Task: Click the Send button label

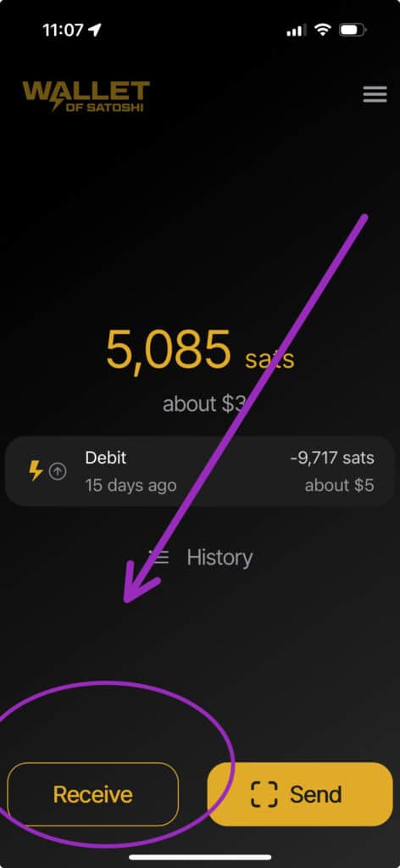Action: (x=316, y=794)
